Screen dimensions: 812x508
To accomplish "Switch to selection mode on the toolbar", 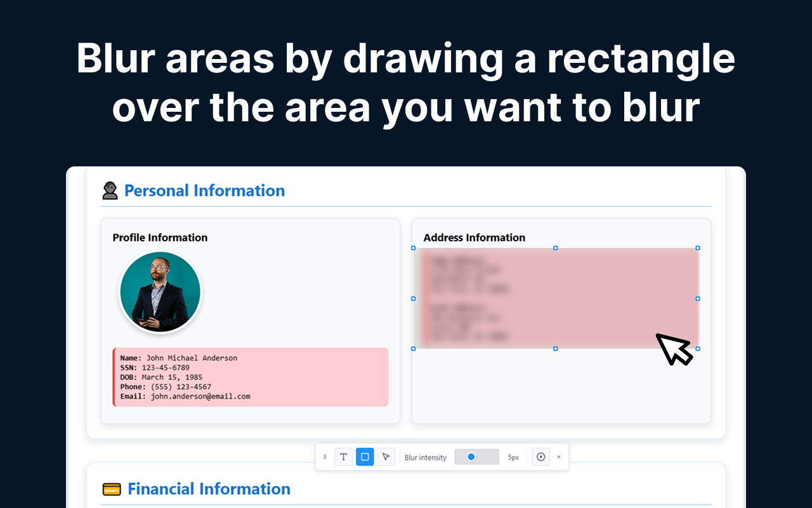I will (x=386, y=457).
